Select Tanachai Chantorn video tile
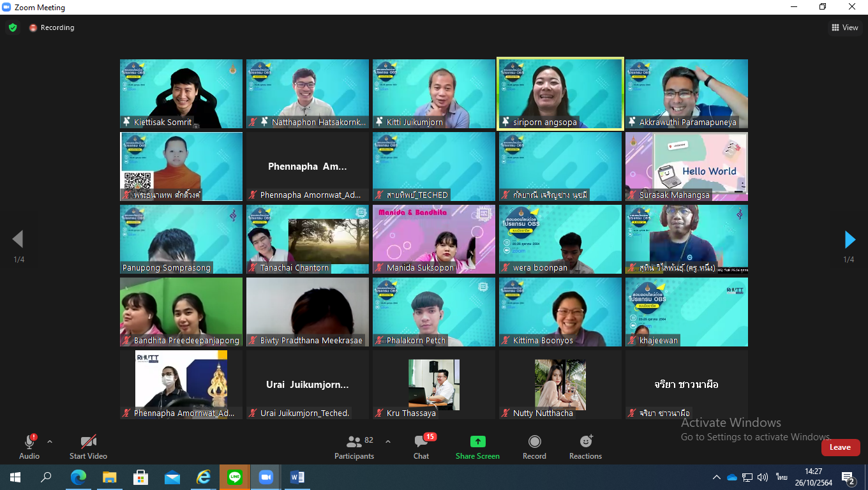 pyautogui.click(x=308, y=239)
